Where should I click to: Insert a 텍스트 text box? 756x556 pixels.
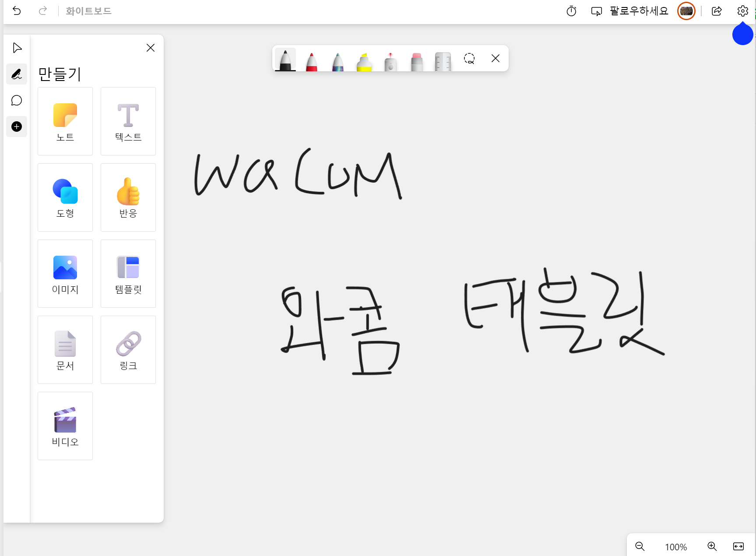[x=128, y=121]
